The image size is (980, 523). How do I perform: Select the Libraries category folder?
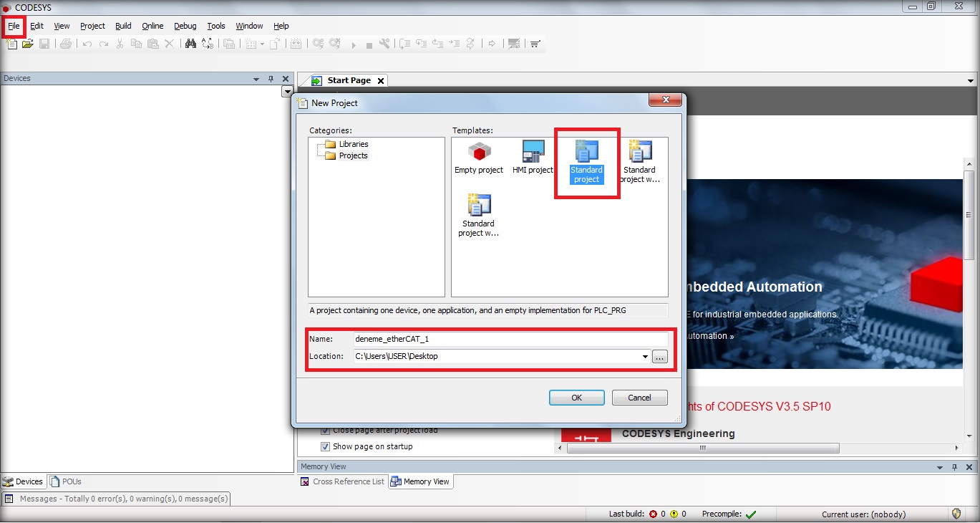[353, 144]
